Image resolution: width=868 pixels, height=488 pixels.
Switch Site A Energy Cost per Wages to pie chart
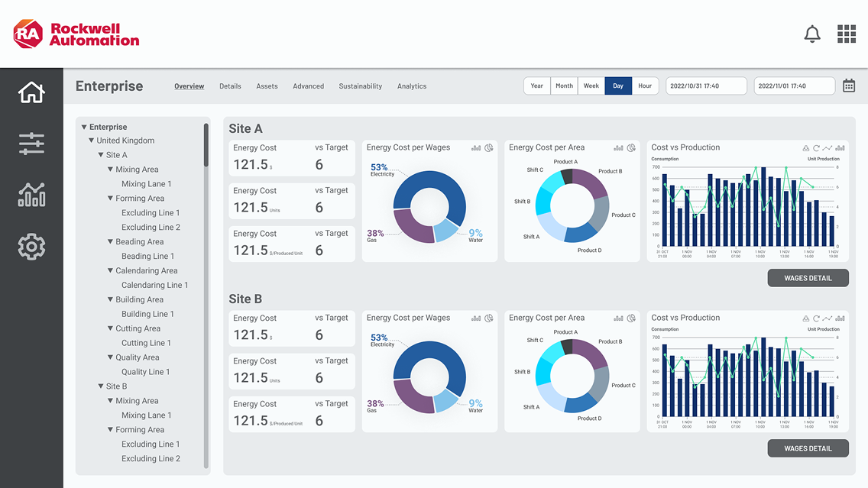point(489,147)
